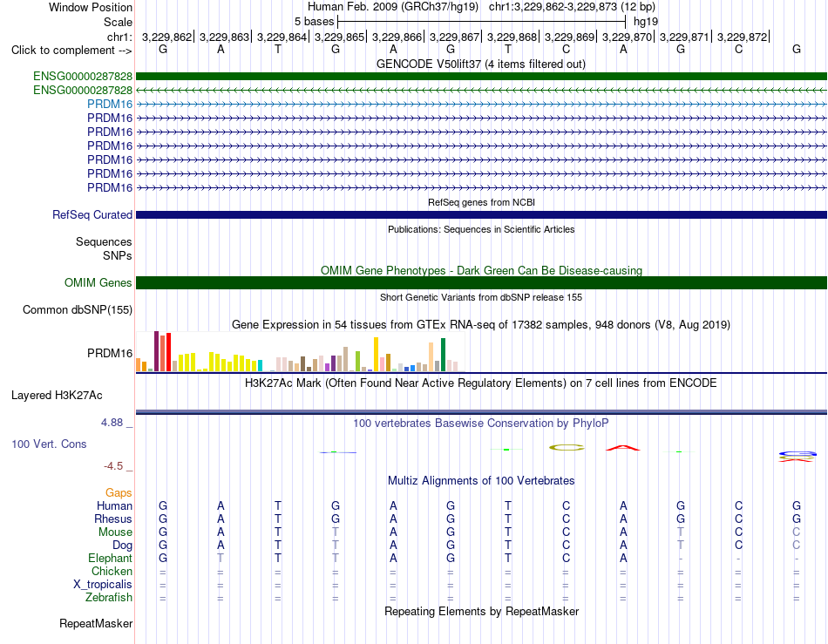Click the Human Feb. 2009 (GRCh37/hg19) assembly text
The width and height of the screenshot is (828, 644).
point(393,7)
